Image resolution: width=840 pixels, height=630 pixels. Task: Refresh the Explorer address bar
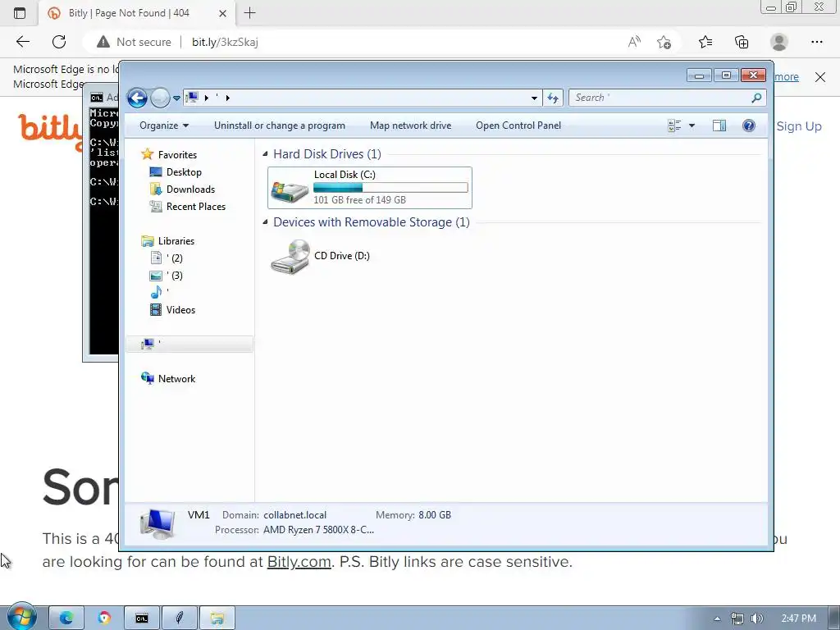pos(553,98)
